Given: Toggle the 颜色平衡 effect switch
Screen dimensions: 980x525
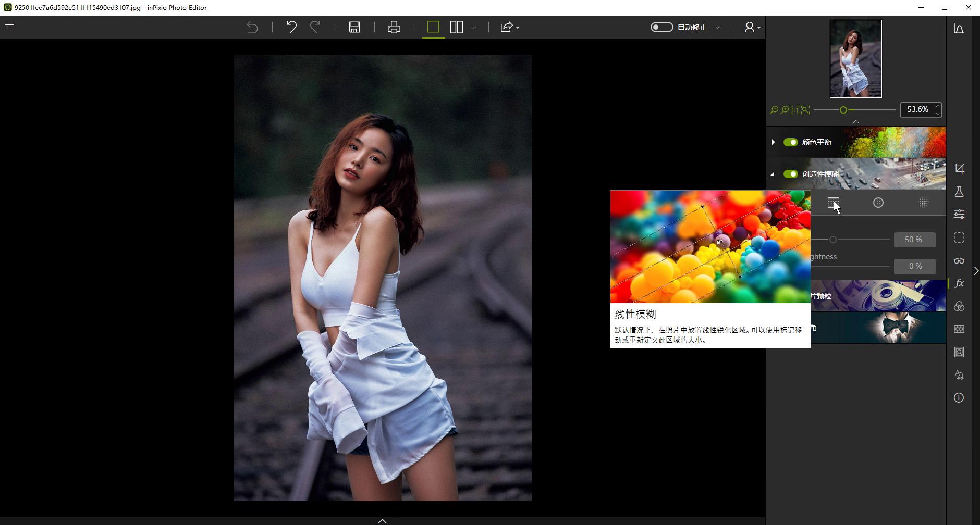Looking at the screenshot, I should (x=791, y=142).
